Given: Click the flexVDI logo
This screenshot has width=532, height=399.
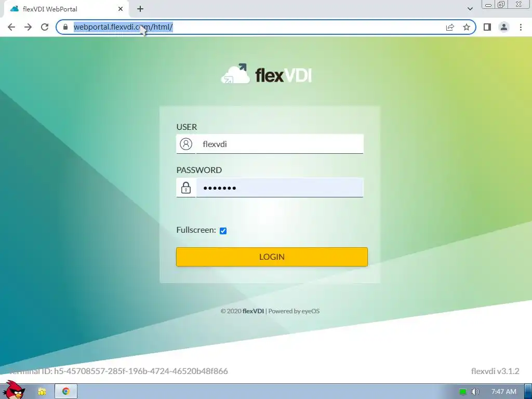Looking at the screenshot, I should [x=267, y=74].
